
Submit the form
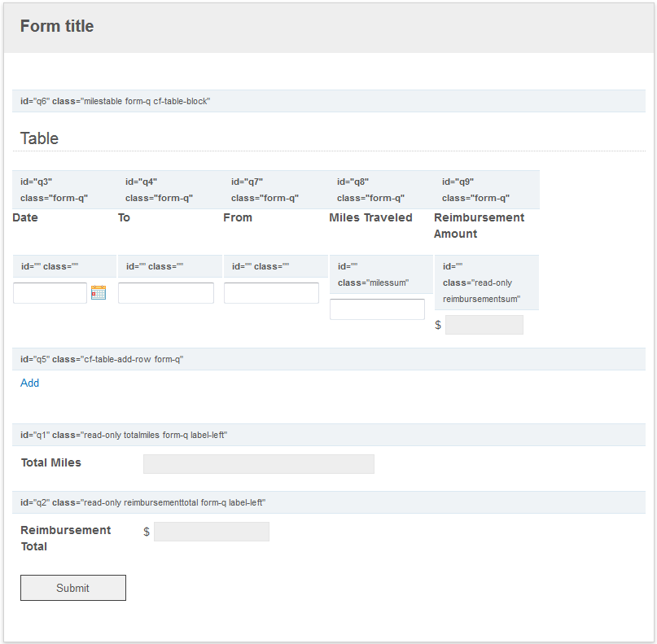[73, 588]
